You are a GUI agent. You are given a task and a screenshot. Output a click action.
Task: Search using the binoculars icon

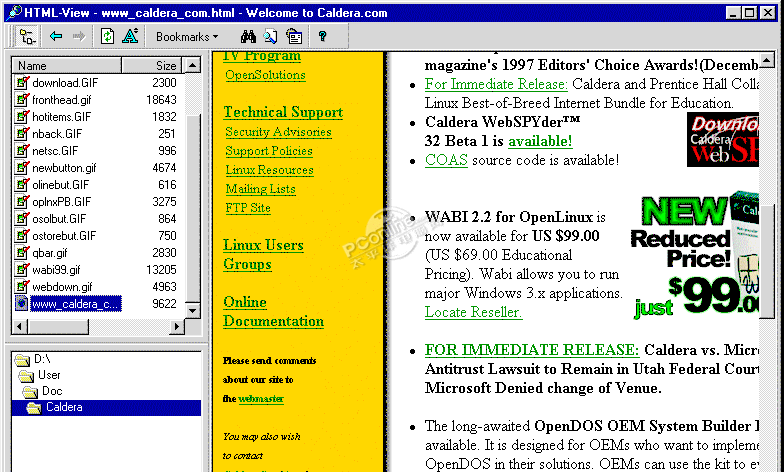click(x=248, y=36)
